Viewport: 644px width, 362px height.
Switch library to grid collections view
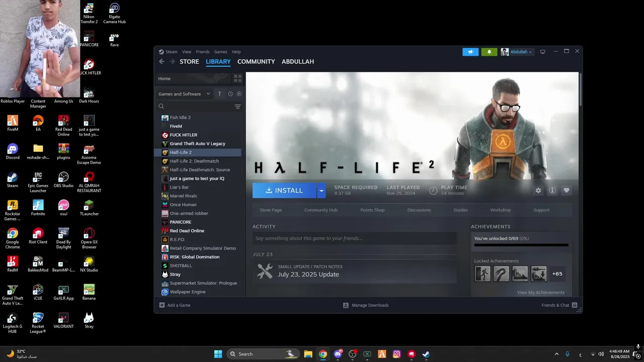point(237,78)
